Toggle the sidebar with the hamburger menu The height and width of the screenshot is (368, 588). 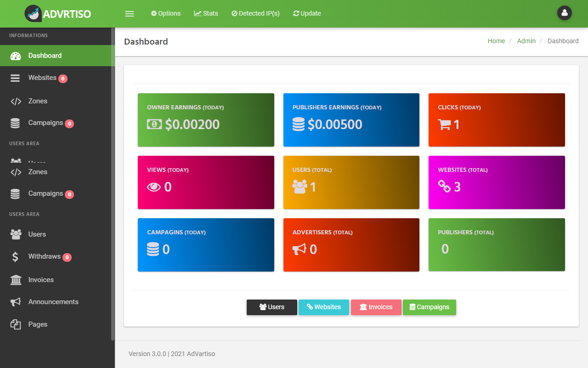coord(129,14)
